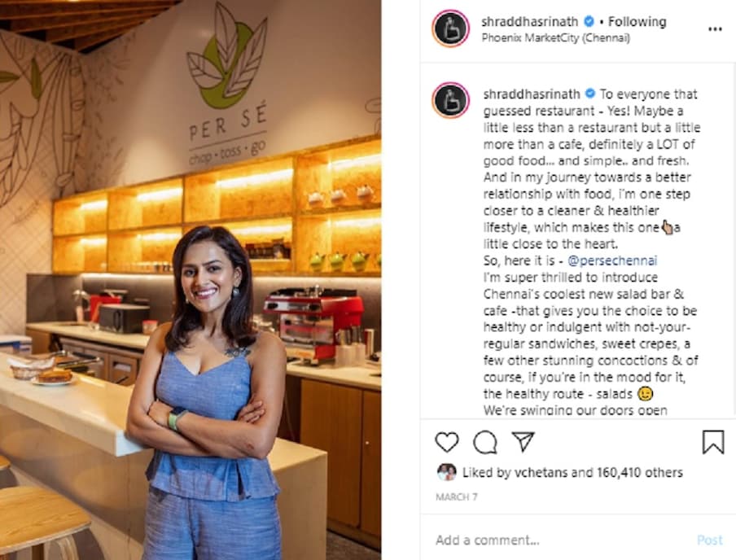Image resolution: width=736 pixels, height=560 pixels.
Task: Open comments via speech bubble icon
Action: (x=485, y=442)
